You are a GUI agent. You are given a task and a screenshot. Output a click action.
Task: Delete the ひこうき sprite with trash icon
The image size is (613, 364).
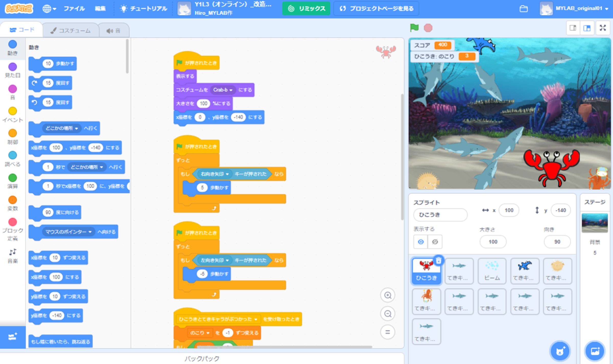point(439,261)
